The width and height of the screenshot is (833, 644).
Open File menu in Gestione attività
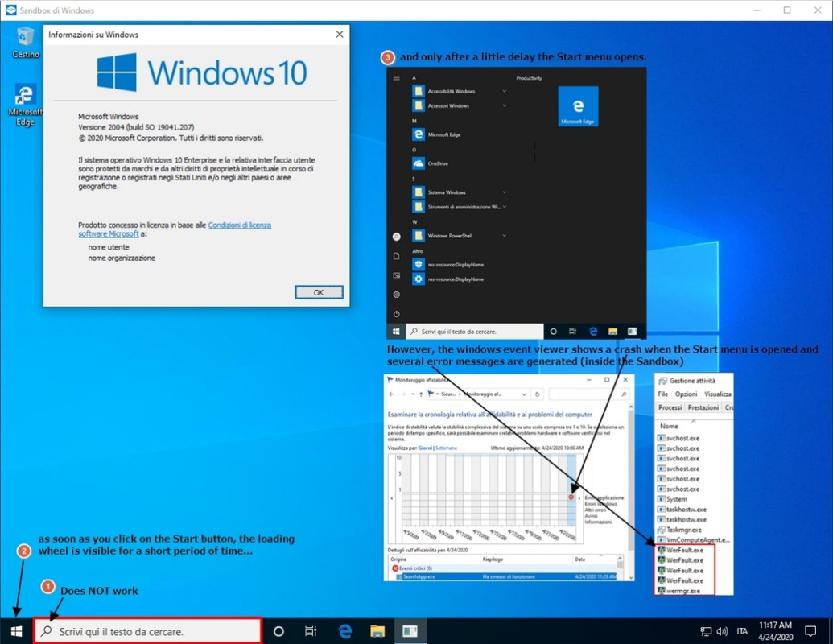pyautogui.click(x=663, y=394)
